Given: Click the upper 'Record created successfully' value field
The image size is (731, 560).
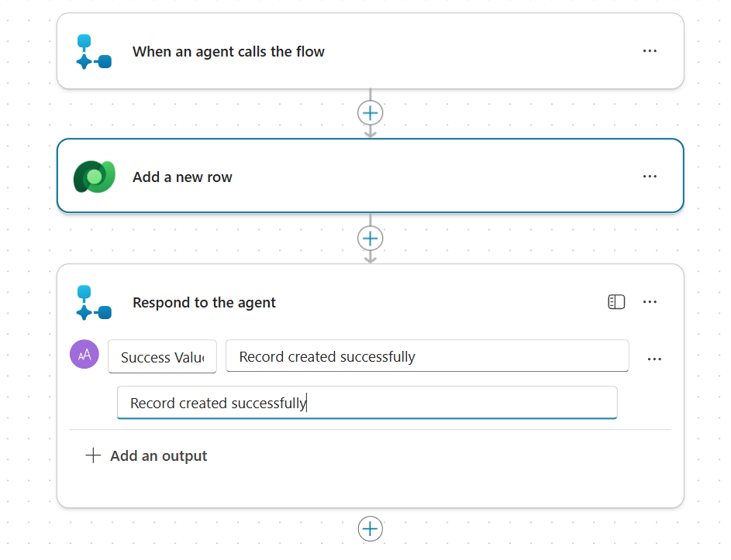Looking at the screenshot, I should [426, 356].
